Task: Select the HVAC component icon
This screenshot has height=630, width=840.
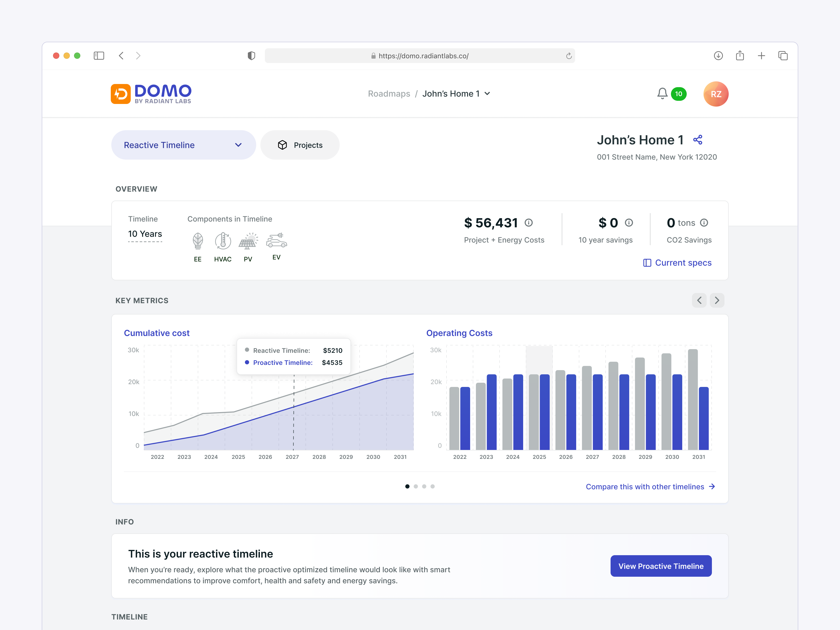Action: 223,241
